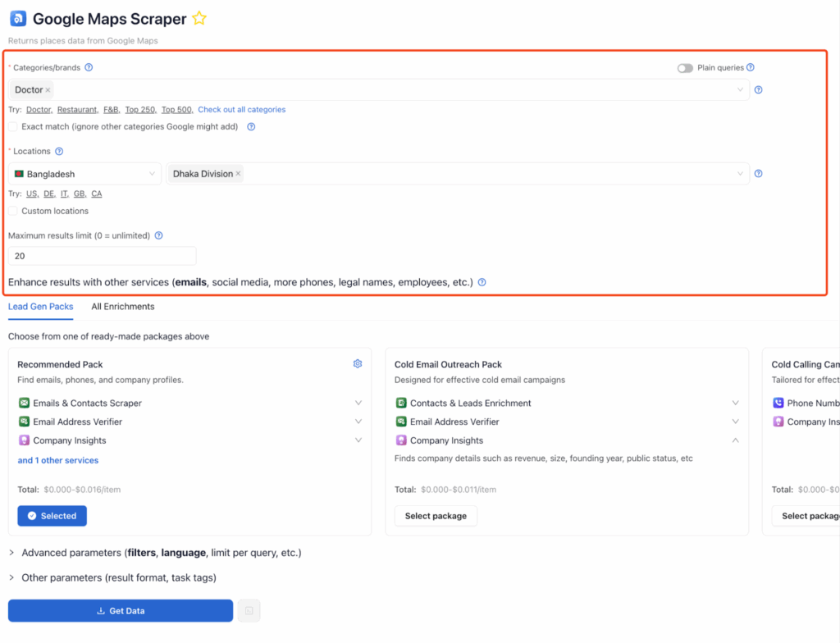Screen dimensions: 840x643
Task: Remove the Doctor category tag
Action: click(48, 90)
